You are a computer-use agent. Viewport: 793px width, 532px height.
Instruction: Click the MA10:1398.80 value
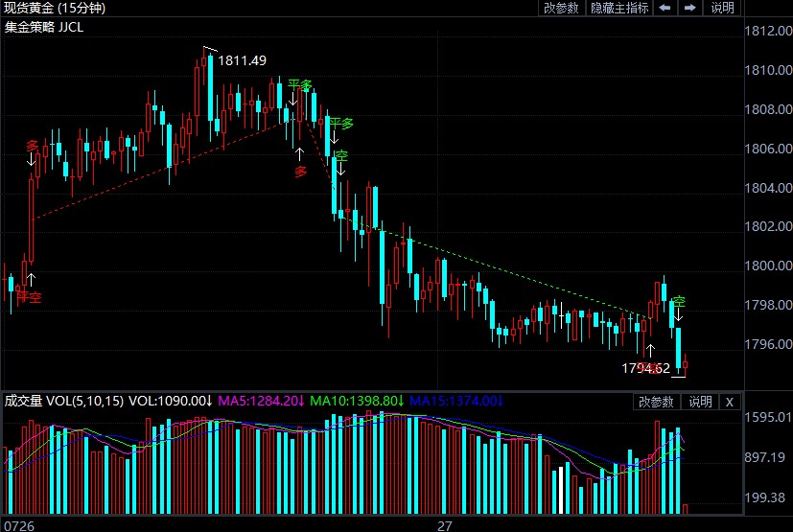pos(357,401)
